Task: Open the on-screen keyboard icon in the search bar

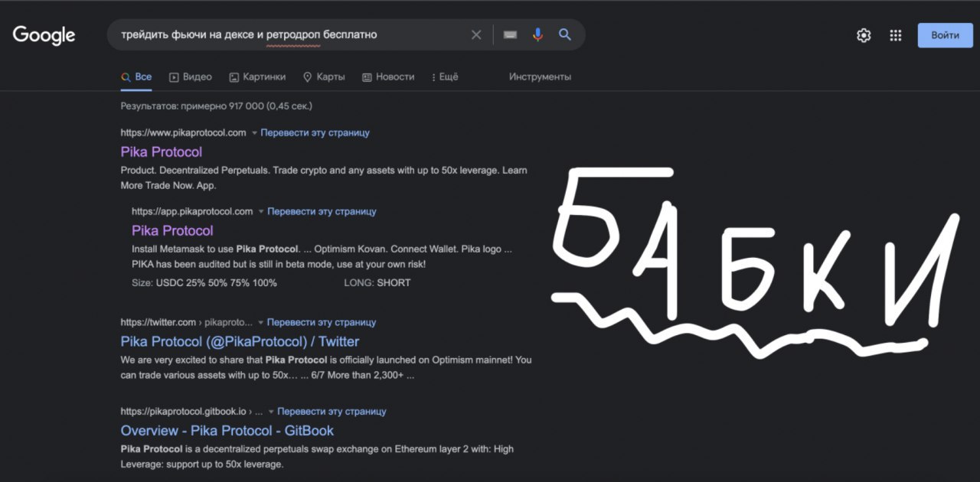Action: coord(510,34)
